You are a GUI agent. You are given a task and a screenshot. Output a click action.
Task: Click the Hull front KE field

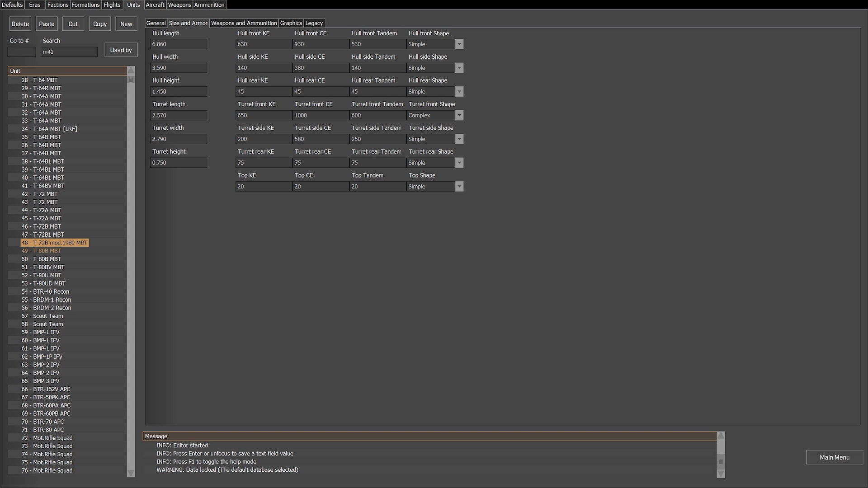click(x=264, y=44)
